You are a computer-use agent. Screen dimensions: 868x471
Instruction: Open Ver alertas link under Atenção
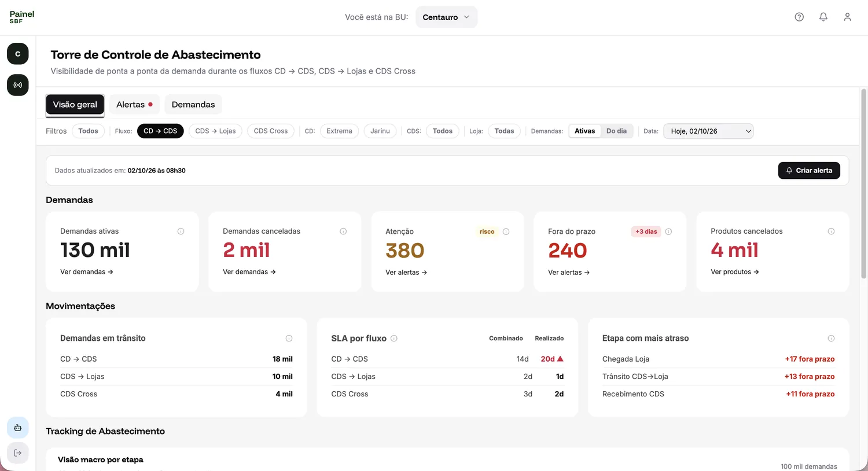[x=406, y=273]
